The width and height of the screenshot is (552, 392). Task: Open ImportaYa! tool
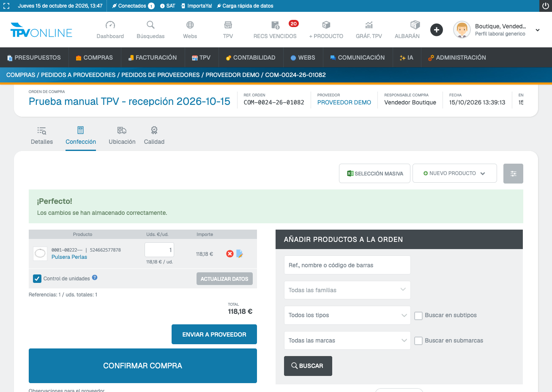tap(196, 6)
